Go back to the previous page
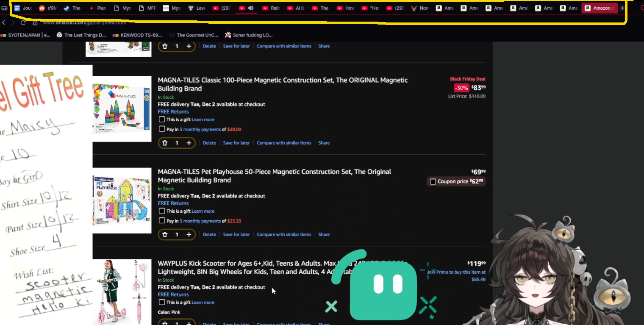This screenshot has height=325, width=644. coord(4,22)
